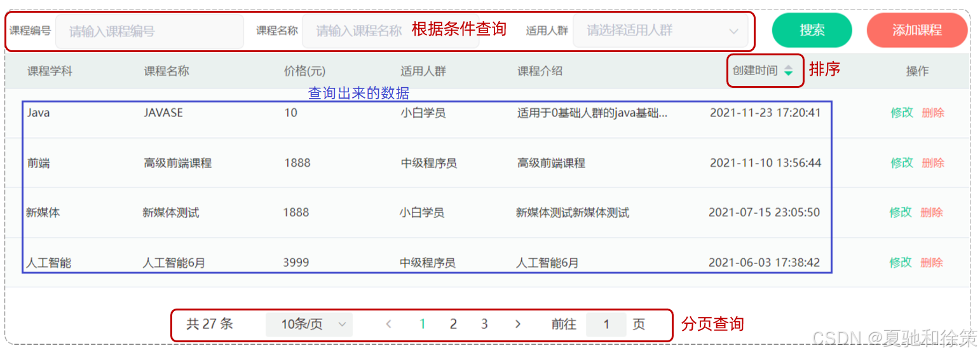Click 修改 in the 新媒体 row
Image resolution: width=980 pixels, height=355 pixels.
point(900,212)
